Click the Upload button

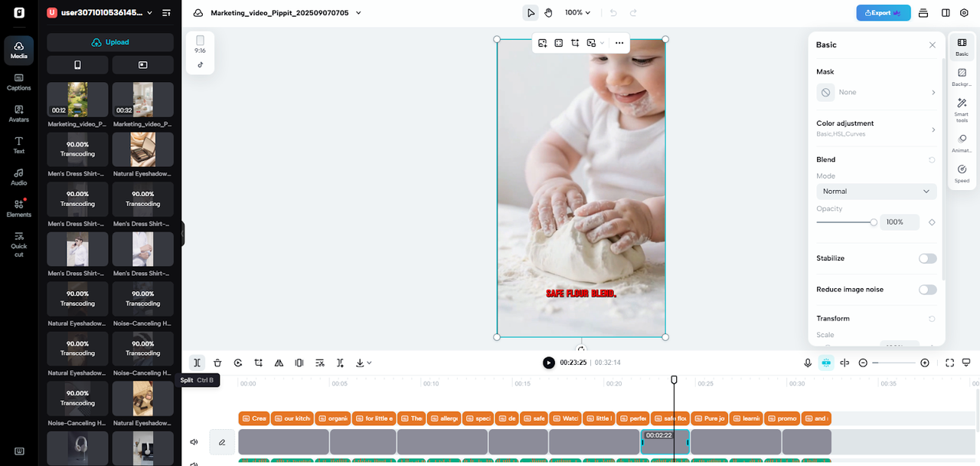[x=110, y=42]
